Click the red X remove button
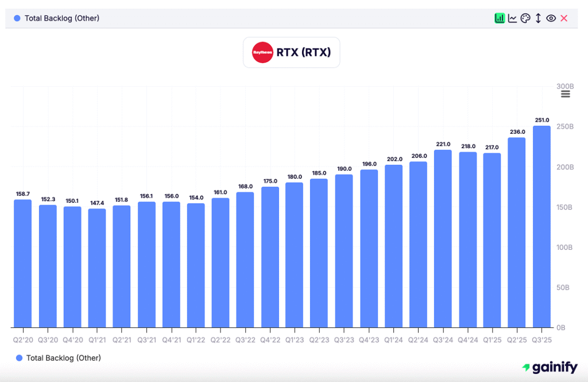Viewport: 588px width, 382px height. pos(563,18)
